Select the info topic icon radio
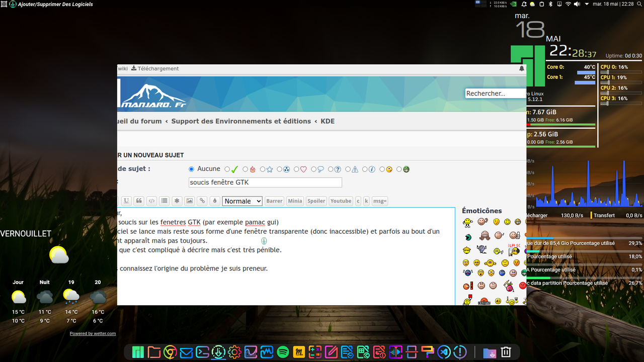The width and height of the screenshot is (644, 362). 365,169
